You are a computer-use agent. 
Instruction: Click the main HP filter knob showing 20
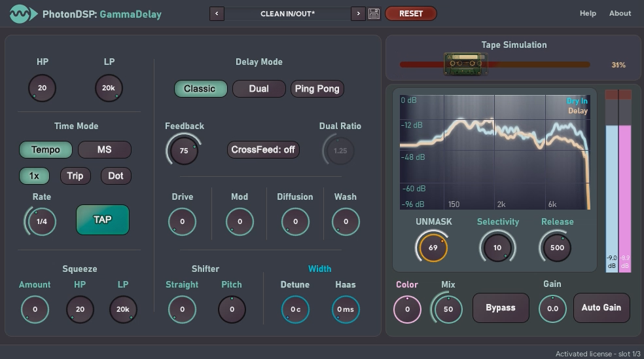click(42, 88)
